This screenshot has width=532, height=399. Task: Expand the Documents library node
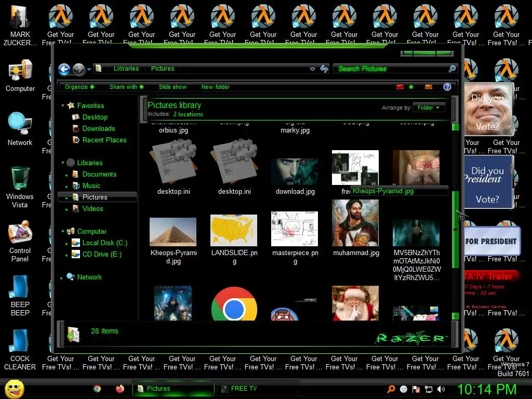(x=66, y=175)
